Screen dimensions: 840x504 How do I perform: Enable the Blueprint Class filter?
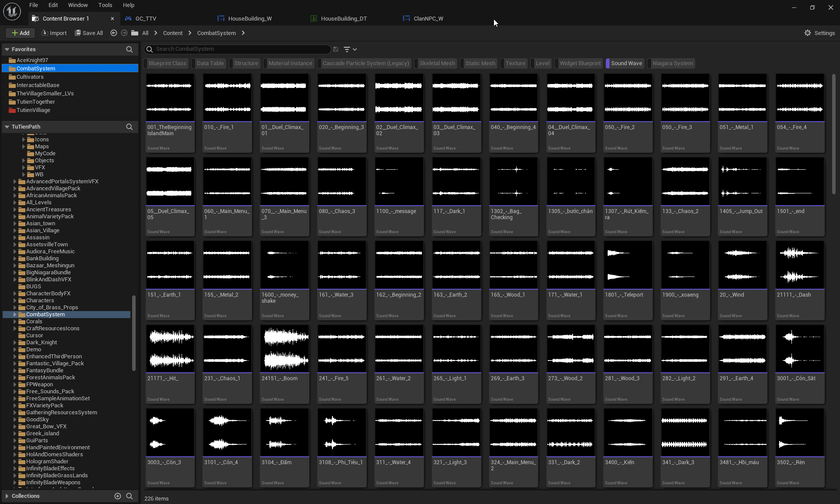(167, 63)
